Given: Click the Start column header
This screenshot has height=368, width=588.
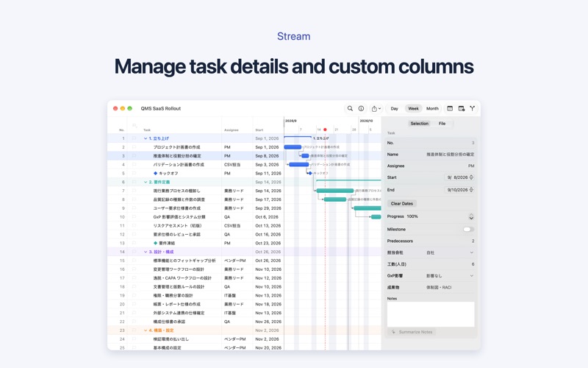Looking at the screenshot, I should click(x=259, y=130).
